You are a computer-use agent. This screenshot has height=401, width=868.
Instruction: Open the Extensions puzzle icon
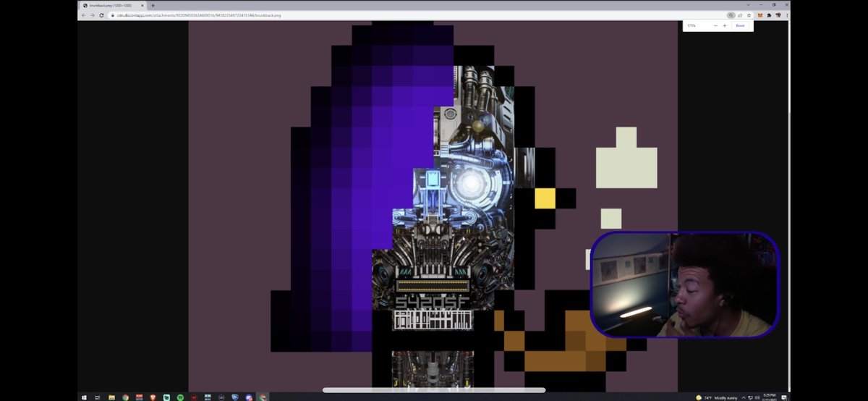pyautogui.click(x=768, y=15)
